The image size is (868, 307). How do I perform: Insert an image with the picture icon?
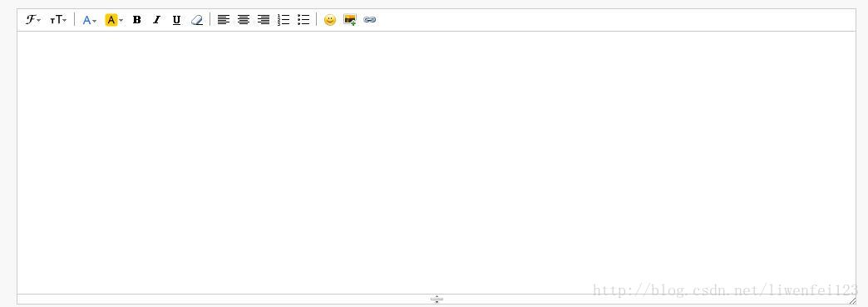(350, 20)
